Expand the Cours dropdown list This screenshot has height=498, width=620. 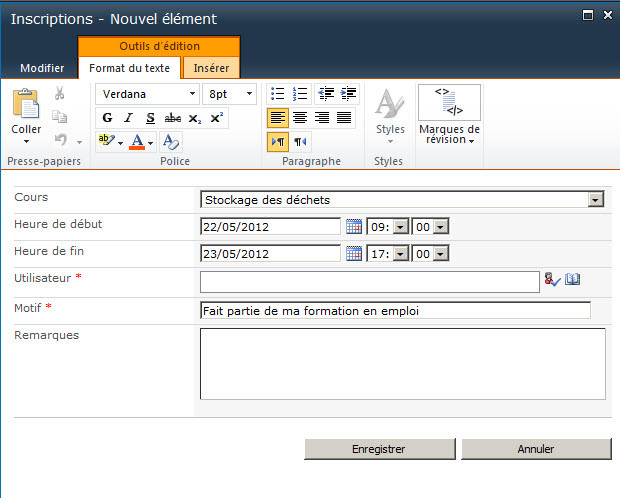pyautogui.click(x=596, y=200)
